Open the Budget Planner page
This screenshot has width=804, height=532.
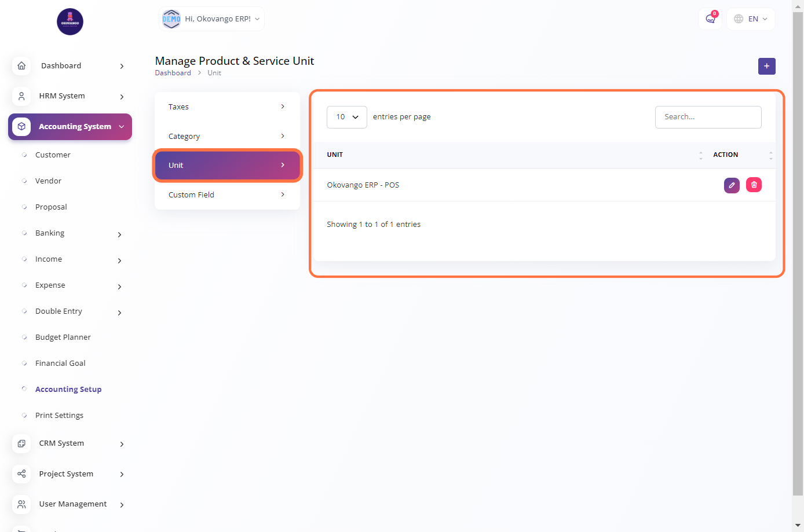tap(63, 337)
